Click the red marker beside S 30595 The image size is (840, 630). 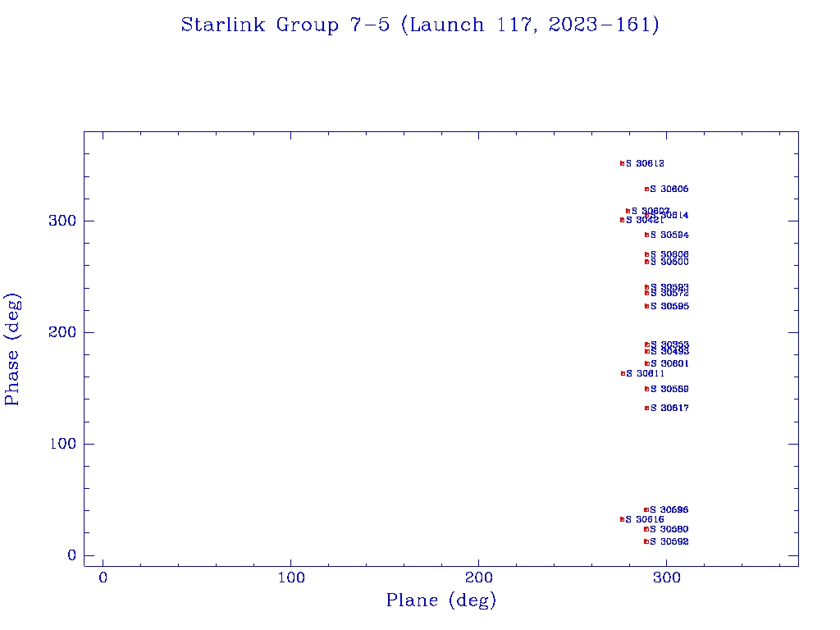(x=646, y=307)
